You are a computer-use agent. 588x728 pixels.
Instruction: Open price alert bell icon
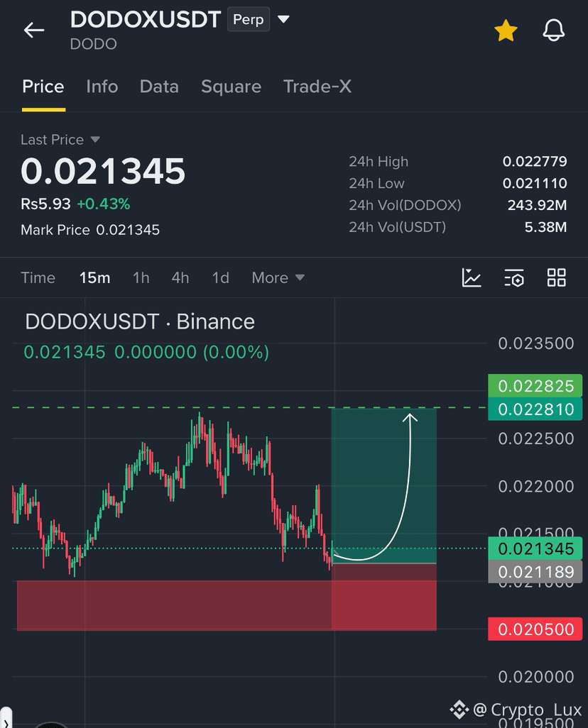[x=554, y=31]
